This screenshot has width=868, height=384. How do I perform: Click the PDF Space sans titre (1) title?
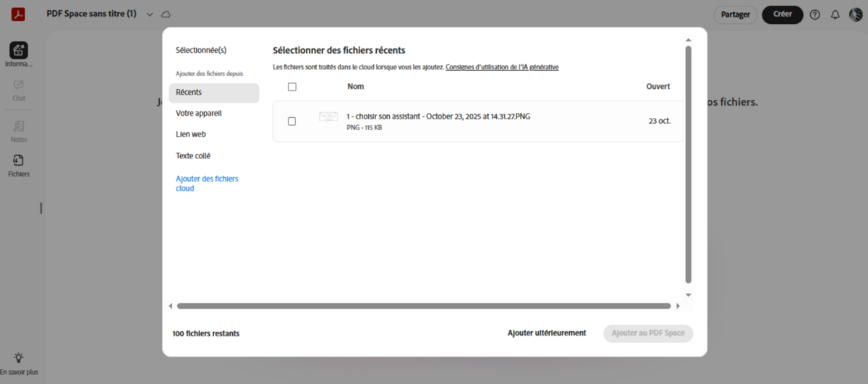[91, 14]
